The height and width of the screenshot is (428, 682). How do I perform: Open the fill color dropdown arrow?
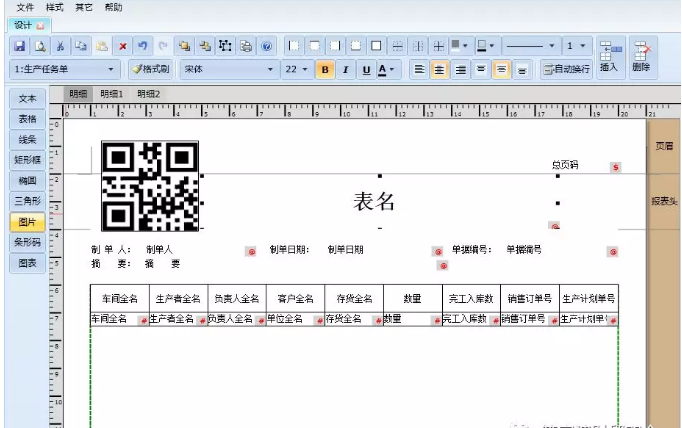pyautogui.click(x=465, y=46)
